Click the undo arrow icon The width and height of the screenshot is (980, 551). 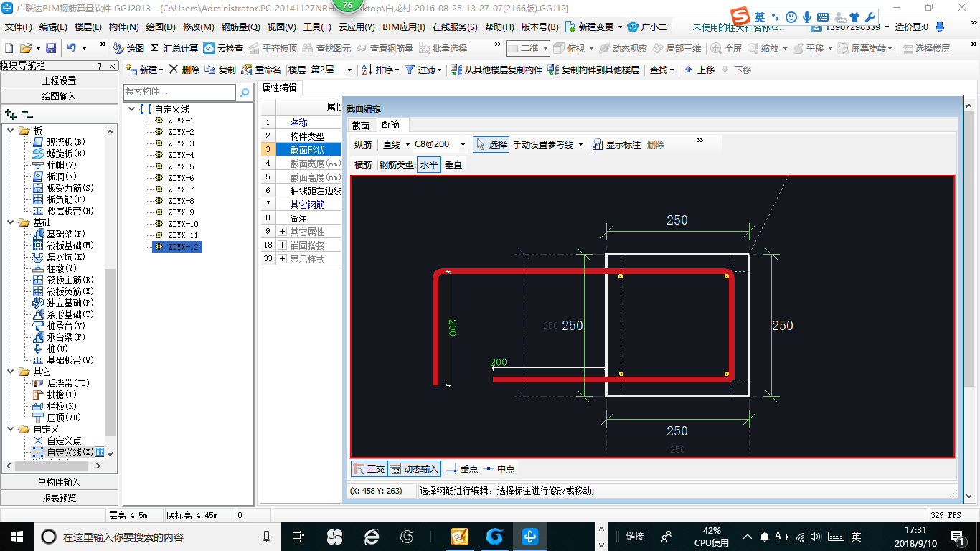(72, 48)
